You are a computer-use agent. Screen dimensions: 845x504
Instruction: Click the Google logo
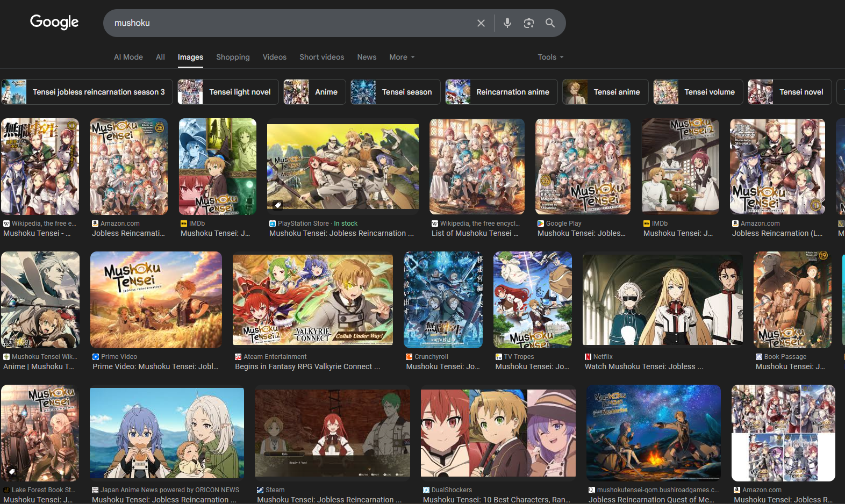[x=54, y=22]
